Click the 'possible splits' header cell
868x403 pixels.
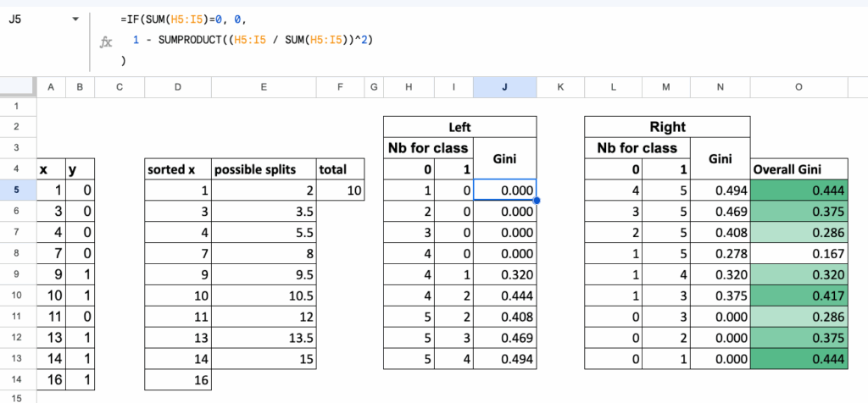click(264, 169)
